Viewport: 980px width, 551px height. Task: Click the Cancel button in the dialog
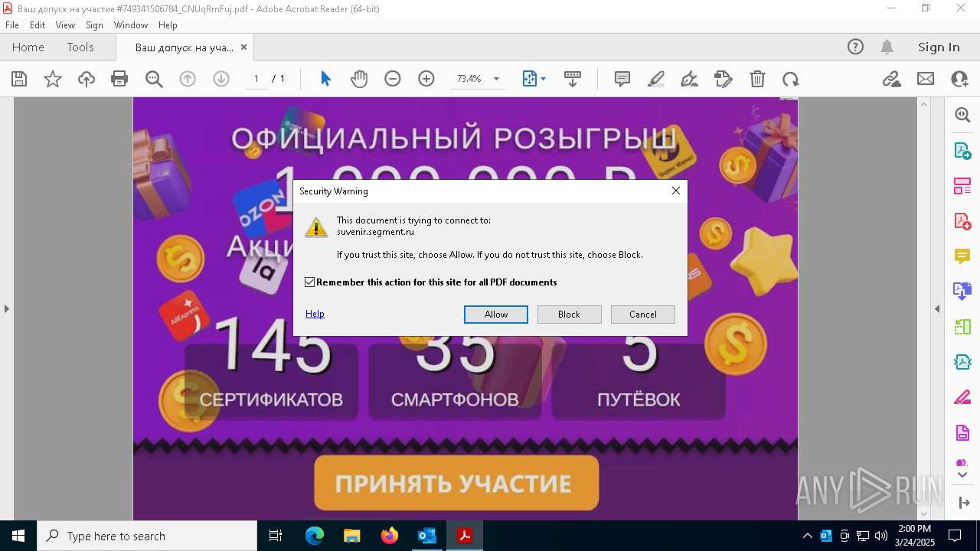coord(643,315)
